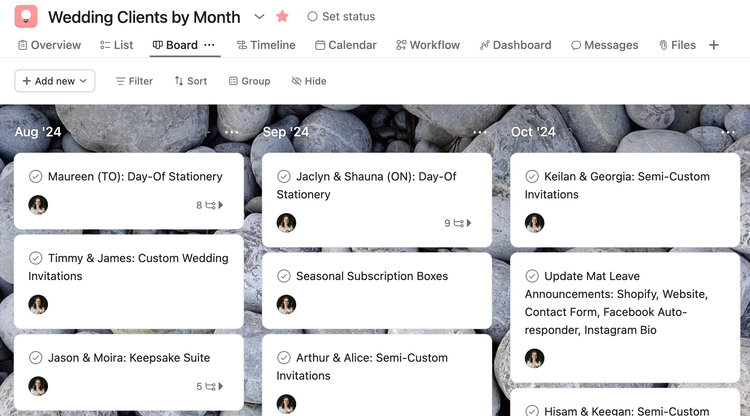Viewport: 750px width, 416px height.
Task: Switch to List tab
Action: (117, 45)
